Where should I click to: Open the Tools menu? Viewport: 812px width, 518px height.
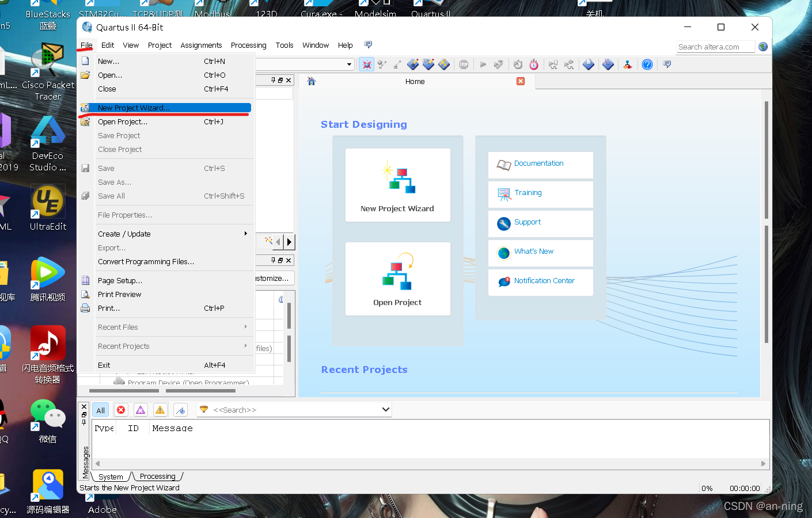284,45
